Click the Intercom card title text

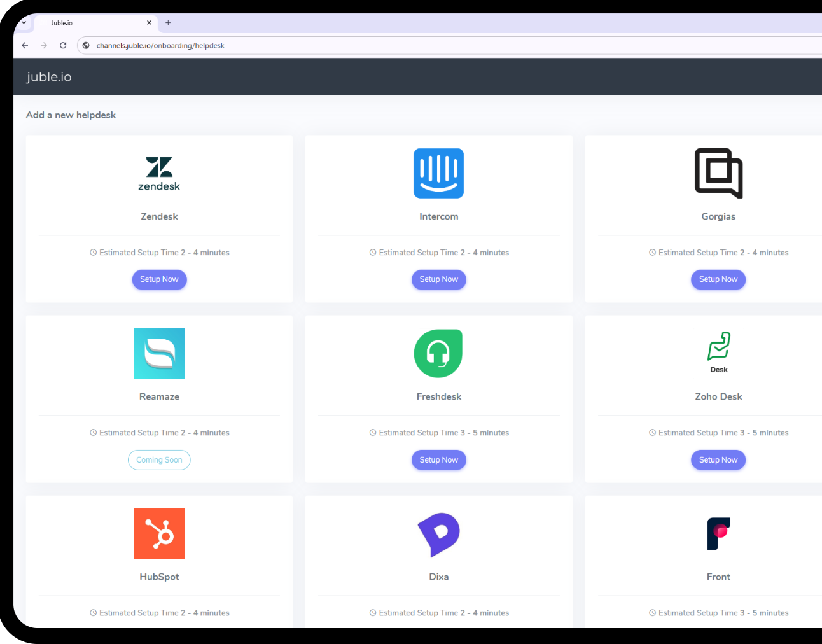(439, 216)
